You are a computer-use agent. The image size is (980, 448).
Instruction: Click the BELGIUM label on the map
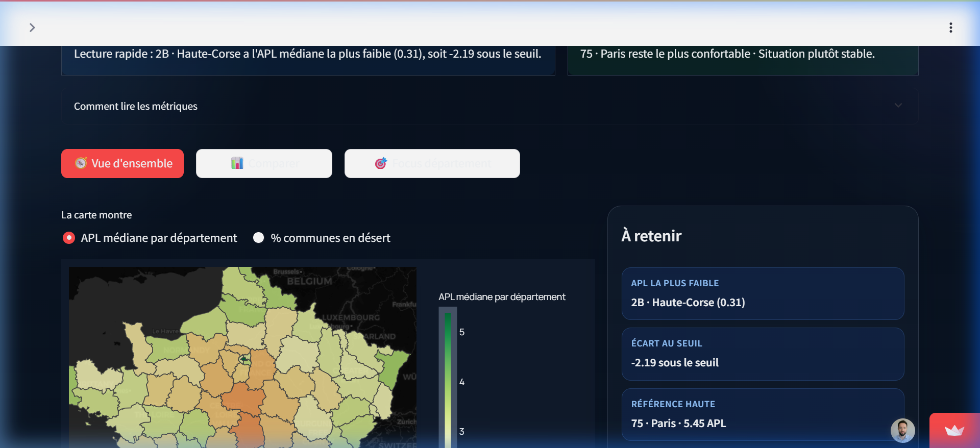tap(309, 281)
